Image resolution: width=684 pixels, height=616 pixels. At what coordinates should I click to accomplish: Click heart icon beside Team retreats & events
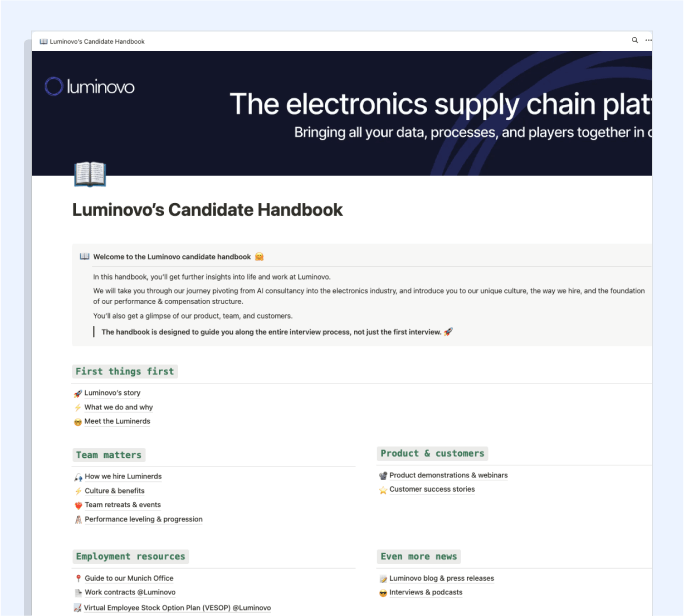pyautogui.click(x=78, y=505)
